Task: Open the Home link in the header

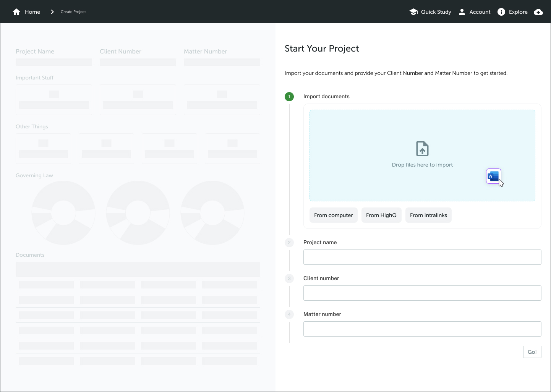Action: 32,12
